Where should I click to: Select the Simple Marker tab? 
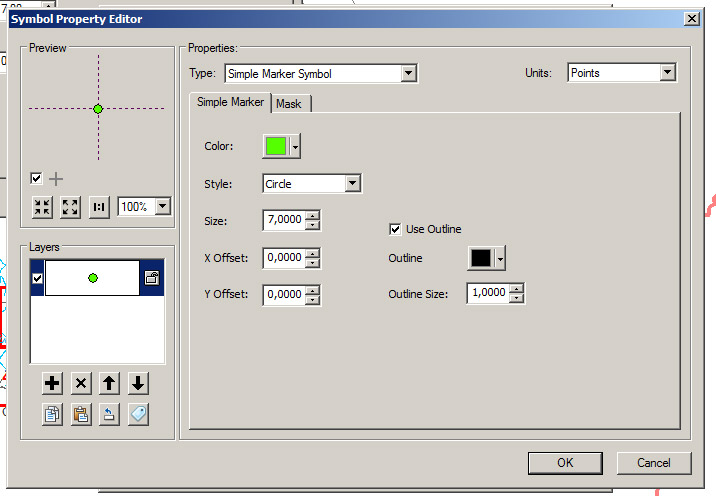click(x=230, y=102)
